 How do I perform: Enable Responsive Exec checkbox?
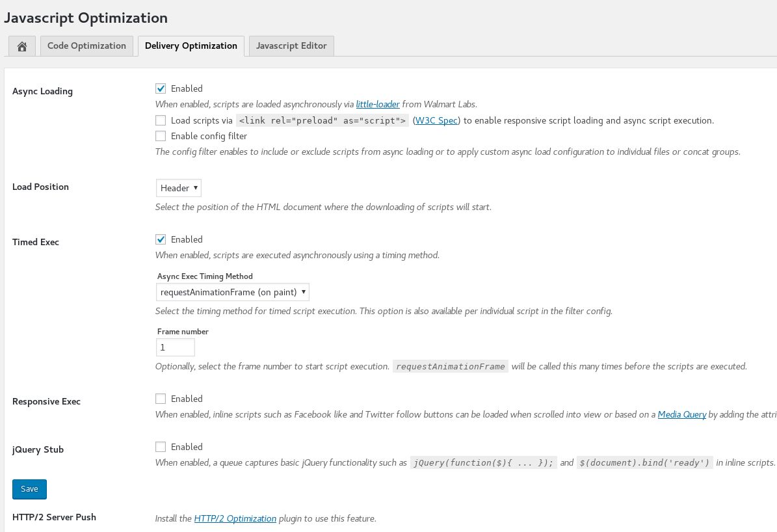(x=161, y=399)
